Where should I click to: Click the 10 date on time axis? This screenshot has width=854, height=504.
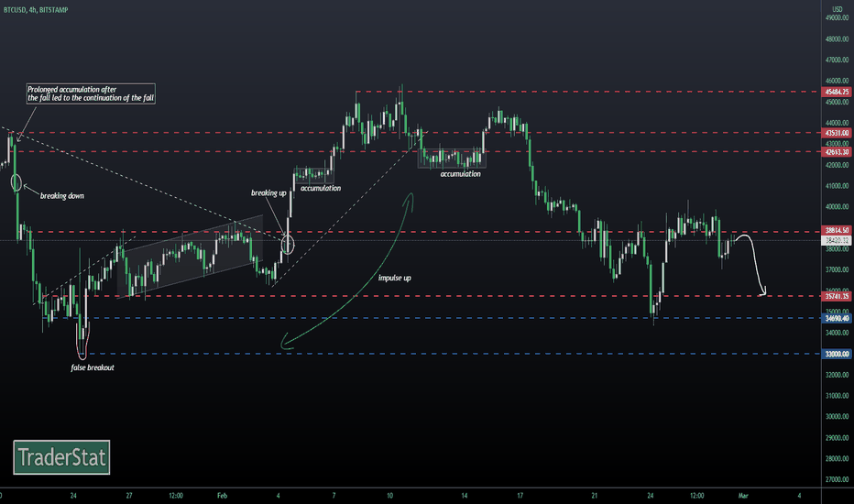click(390, 496)
